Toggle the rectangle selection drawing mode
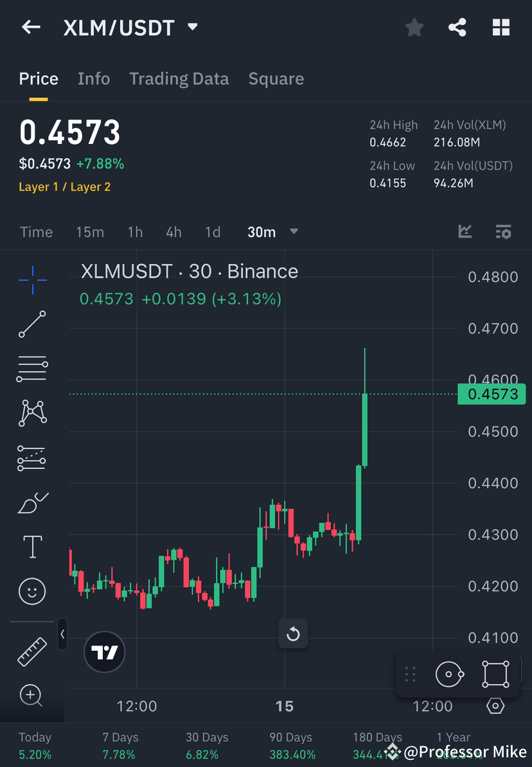Image resolution: width=532 pixels, height=767 pixels. pos(494,674)
